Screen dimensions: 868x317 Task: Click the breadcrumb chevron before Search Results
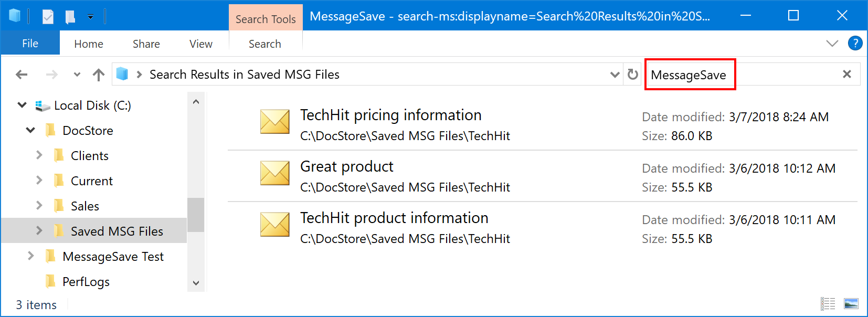click(x=139, y=75)
